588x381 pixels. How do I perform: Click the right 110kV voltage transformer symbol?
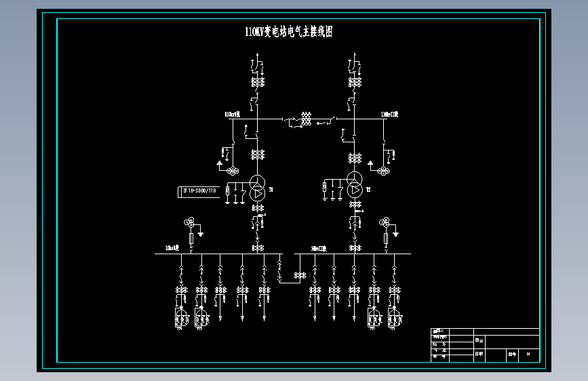pyautogui.click(x=383, y=172)
